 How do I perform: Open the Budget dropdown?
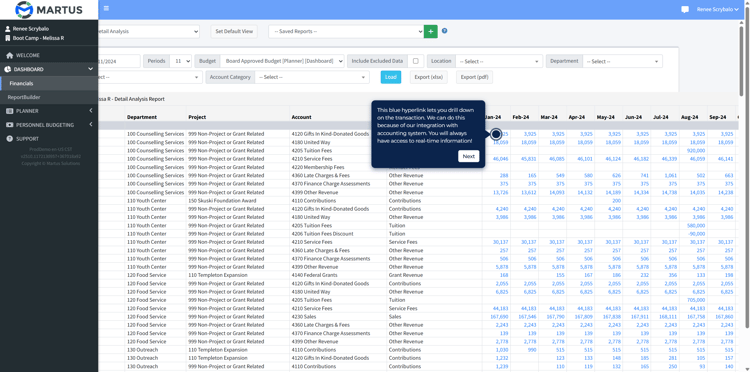coord(282,61)
